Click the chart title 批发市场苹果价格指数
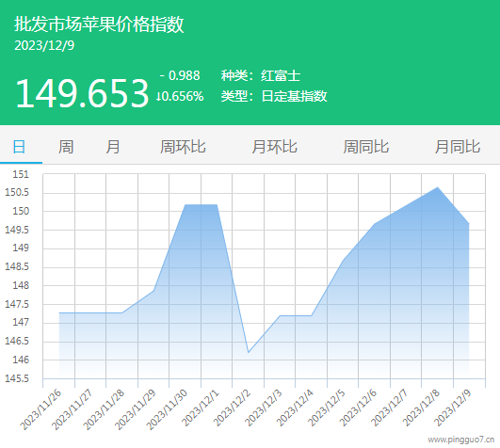Screen dimensions: 500x448 [x=99, y=24]
